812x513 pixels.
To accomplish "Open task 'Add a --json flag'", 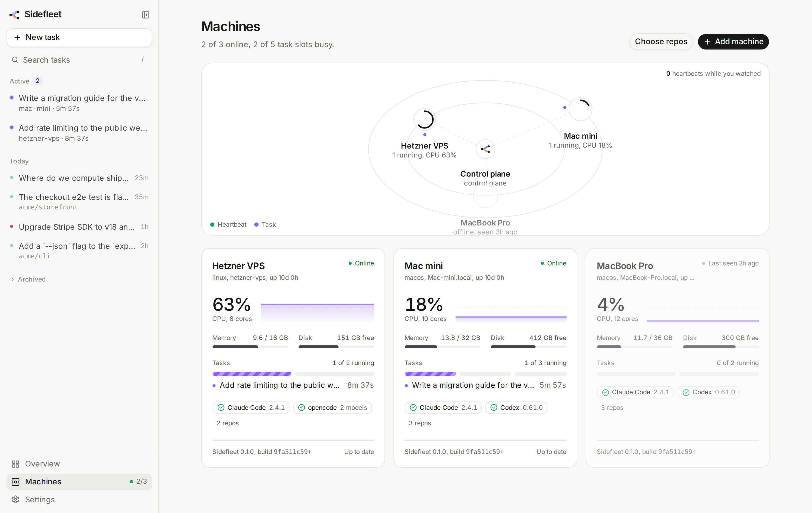I will pyautogui.click(x=79, y=250).
